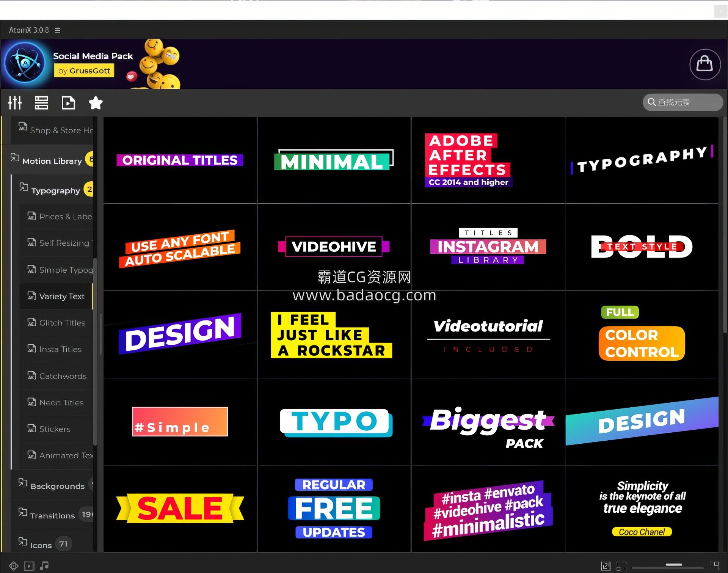728x573 pixels.
Task: Click the fit-to-frame arrow icon
Action: (606, 566)
